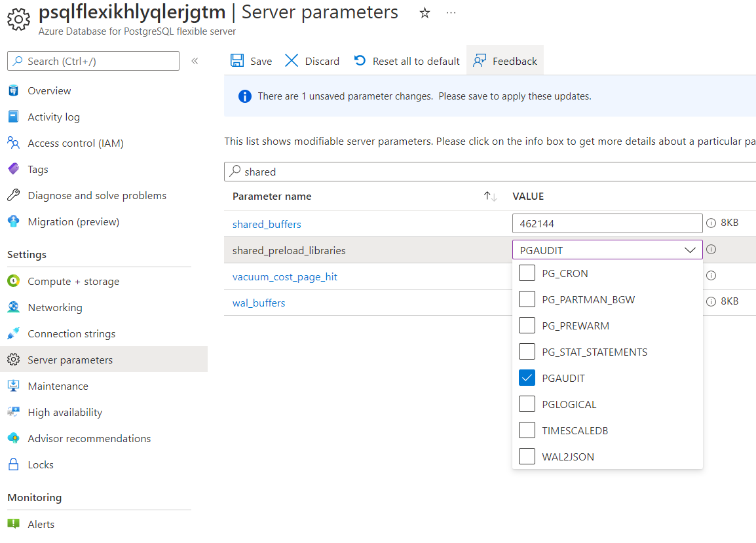
Task: Enable the PG_CRON checkbox
Action: [x=527, y=273]
